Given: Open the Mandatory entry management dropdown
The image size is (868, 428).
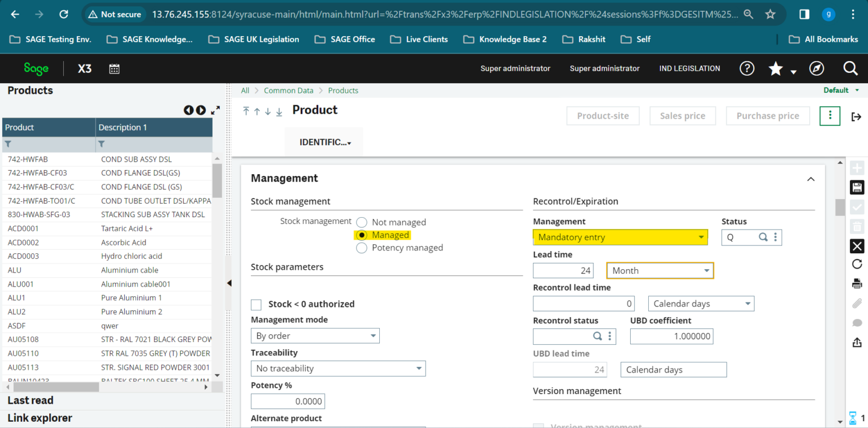Looking at the screenshot, I should pos(620,237).
